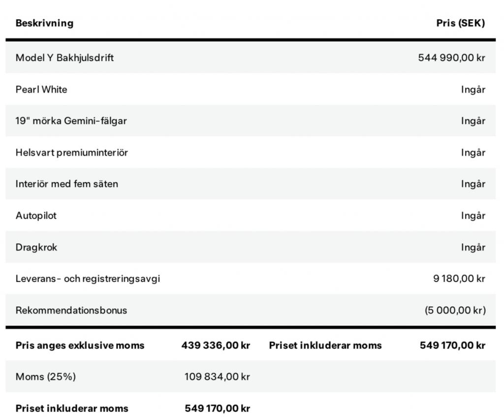Select the Rekommendationsbonus label
This screenshot has height=420, width=504.
tap(71, 310)
